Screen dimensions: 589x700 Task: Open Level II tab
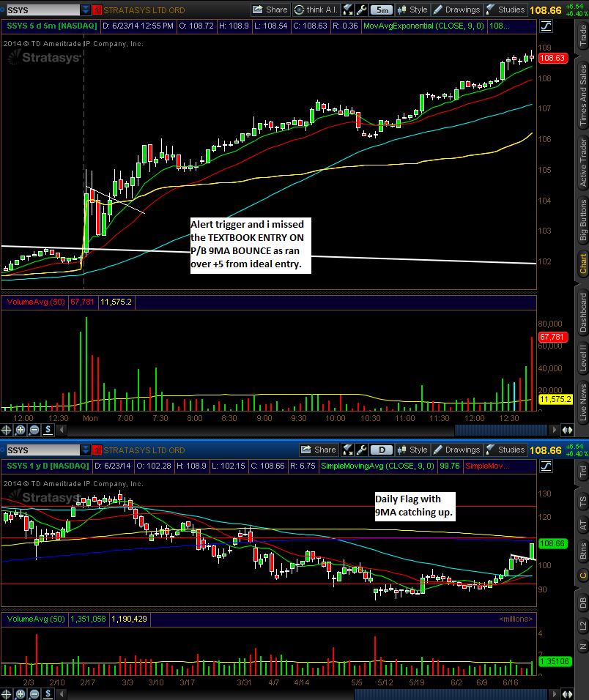point(582,357)
